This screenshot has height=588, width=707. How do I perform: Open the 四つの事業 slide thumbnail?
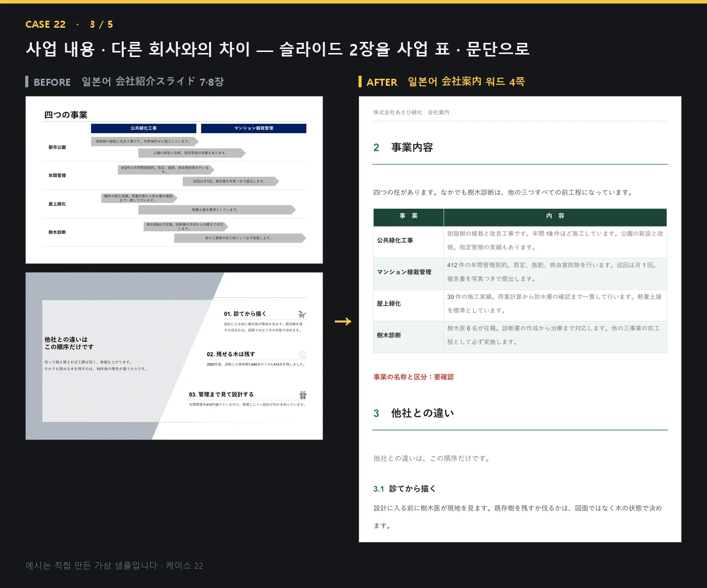(174, 180)
